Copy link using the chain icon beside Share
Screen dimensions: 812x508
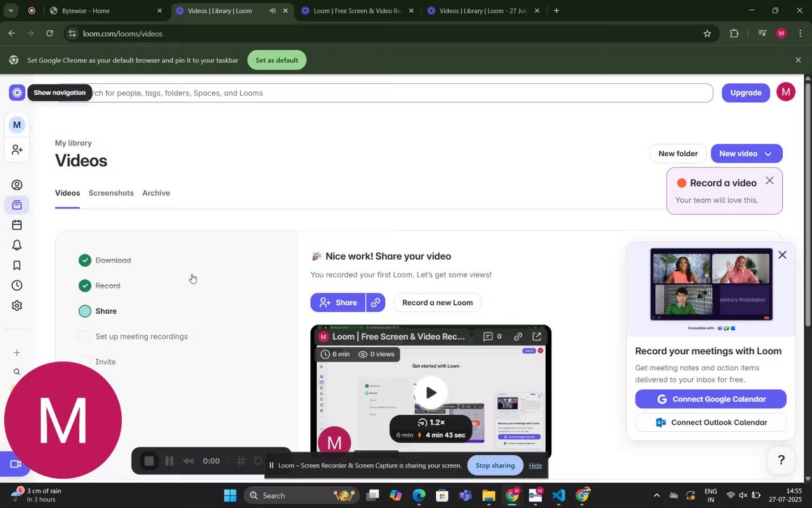(x=376, y=303)
